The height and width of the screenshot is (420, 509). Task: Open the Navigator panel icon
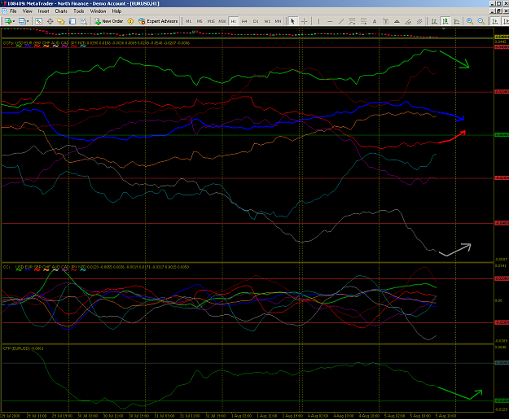[x=61, y=21]
